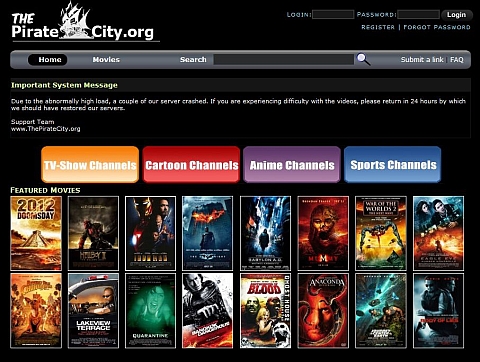Select the blue Sports Channels button
Screen dimensions: 480x362
coord(393,164)
